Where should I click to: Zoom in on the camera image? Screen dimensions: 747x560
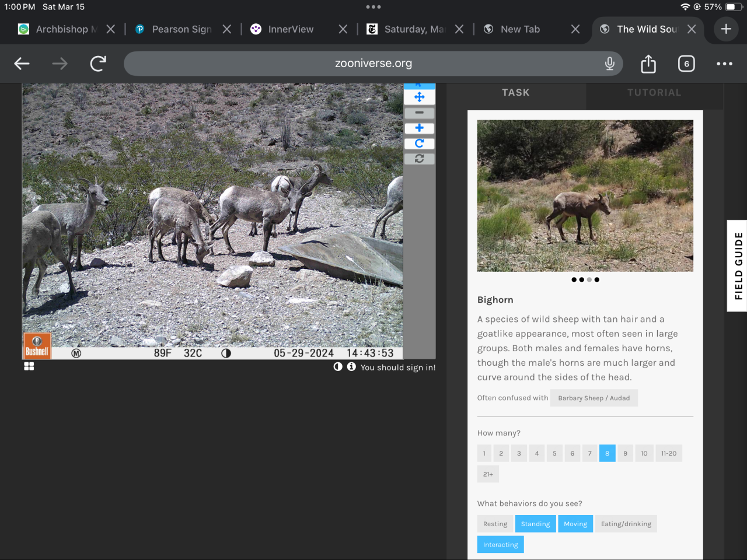point(419,128)
